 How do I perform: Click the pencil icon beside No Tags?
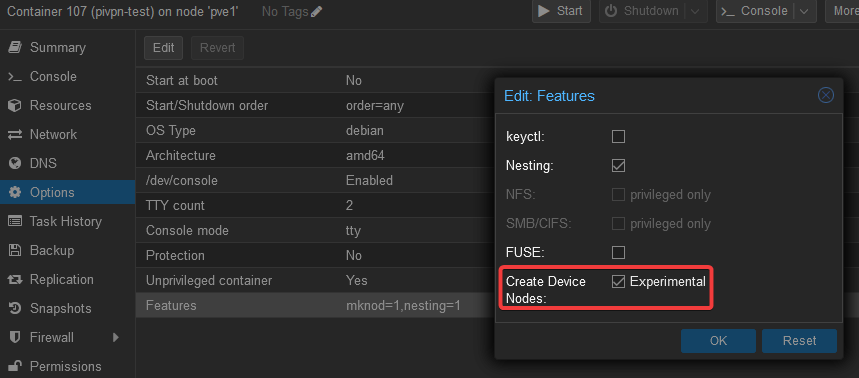317,11
